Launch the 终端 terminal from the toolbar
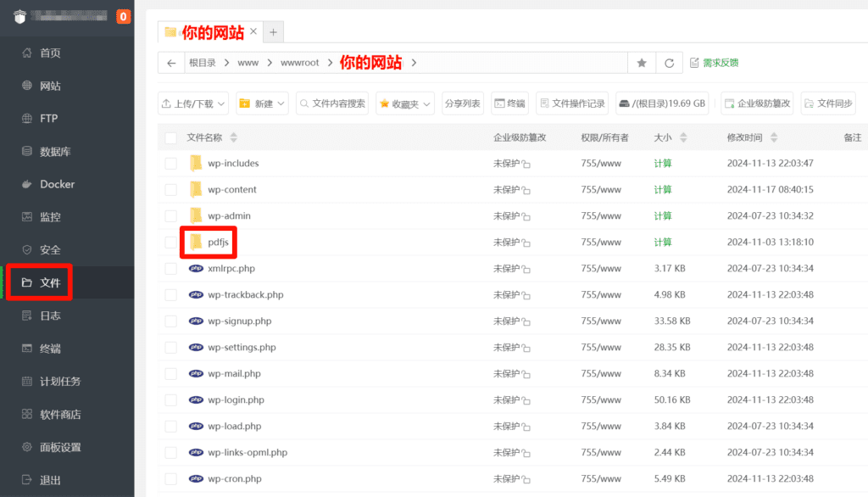 click(509, 103)
